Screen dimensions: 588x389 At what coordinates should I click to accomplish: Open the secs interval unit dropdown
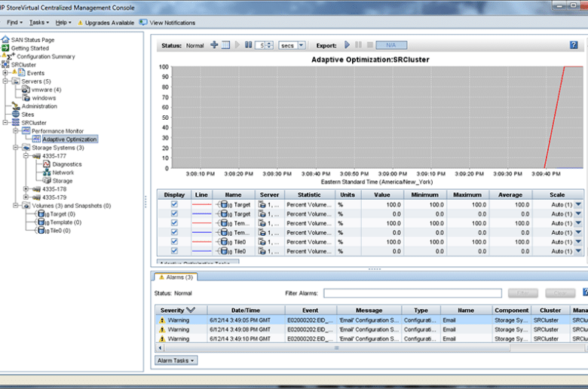point(302,45)
